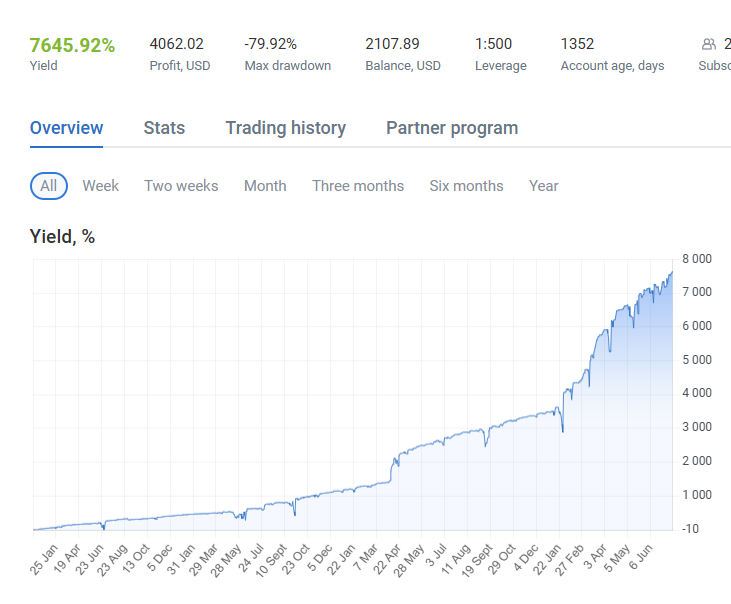
Task: Click the 22 Apr yield jump on chart
Action: [393, 468]
